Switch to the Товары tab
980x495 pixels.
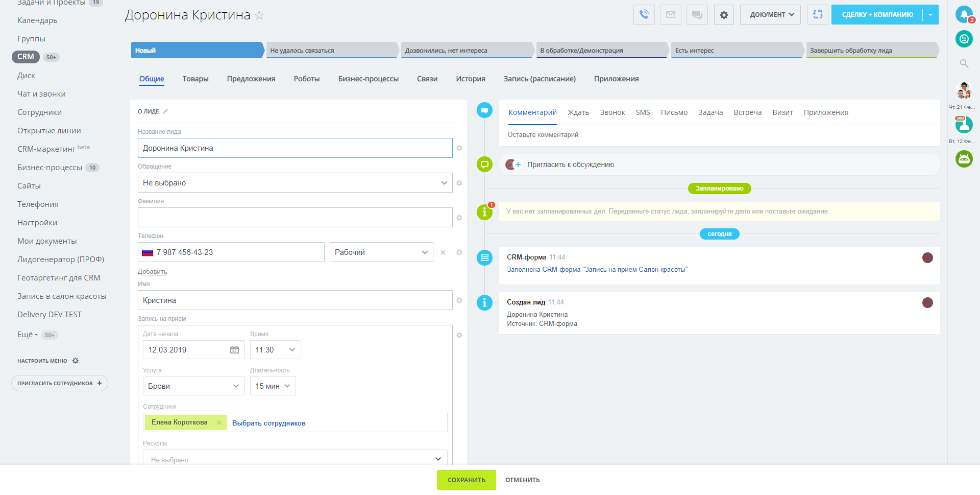point(195,79)
